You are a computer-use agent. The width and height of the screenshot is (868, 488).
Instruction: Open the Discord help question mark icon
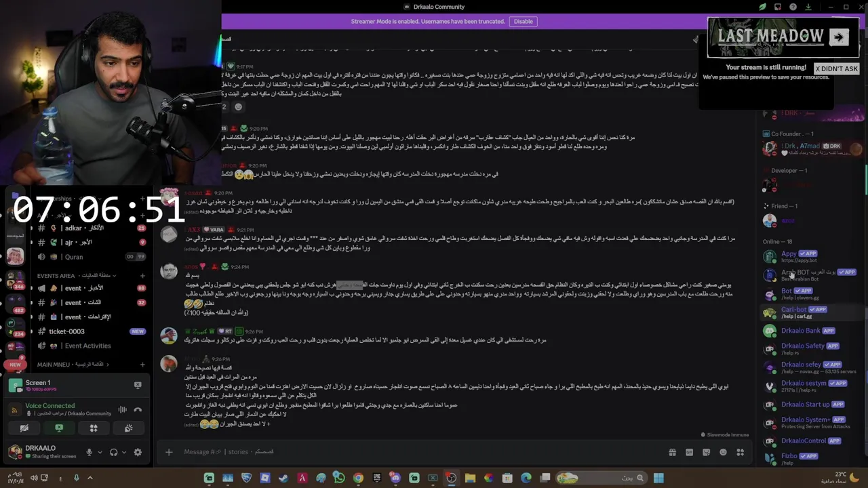point(793,7)
